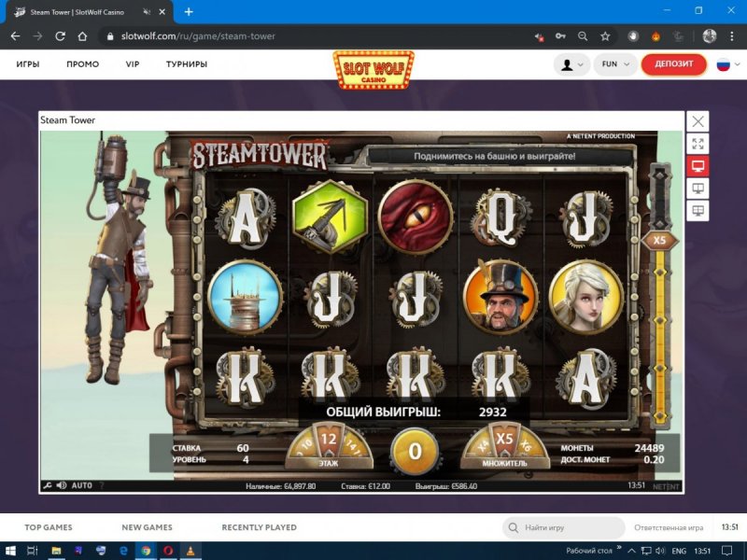
Task: Close the Steam Tower game window
Action: 698,121
